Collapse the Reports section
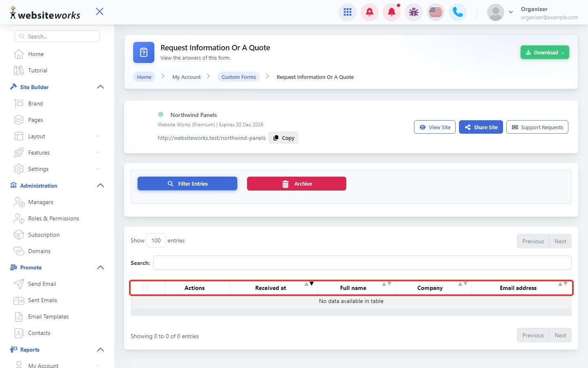Viewport: 588px width, 368px height. point(100,350)
